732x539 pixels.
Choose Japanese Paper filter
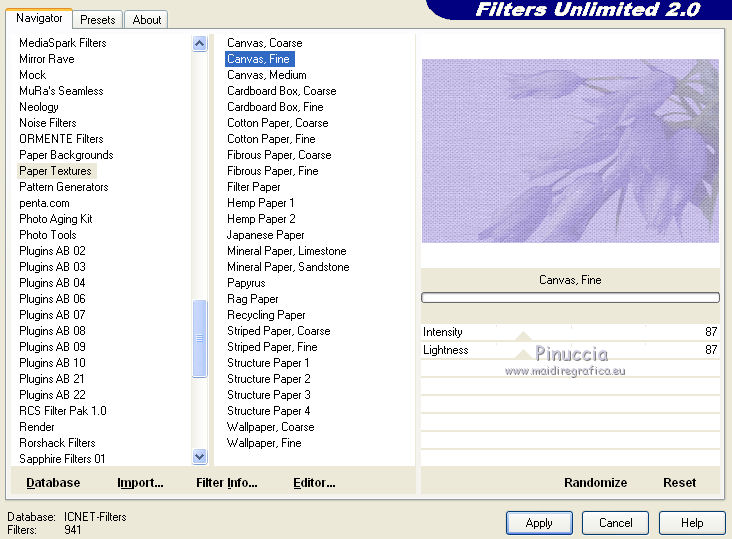tap(265, 235)
